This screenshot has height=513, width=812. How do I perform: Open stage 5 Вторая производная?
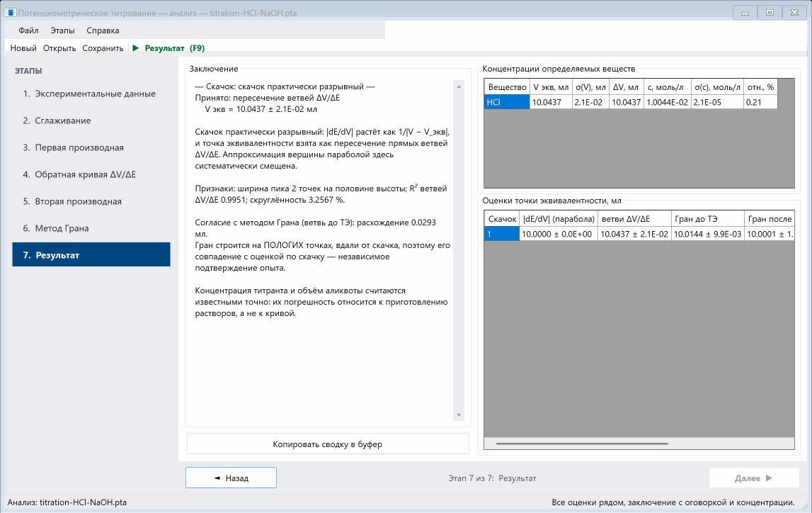[x=91, y=201]
